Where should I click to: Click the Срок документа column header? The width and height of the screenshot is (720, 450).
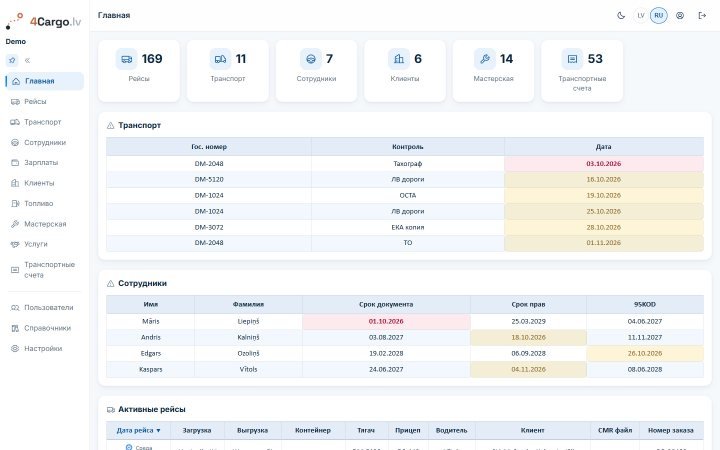pos(386,304)
